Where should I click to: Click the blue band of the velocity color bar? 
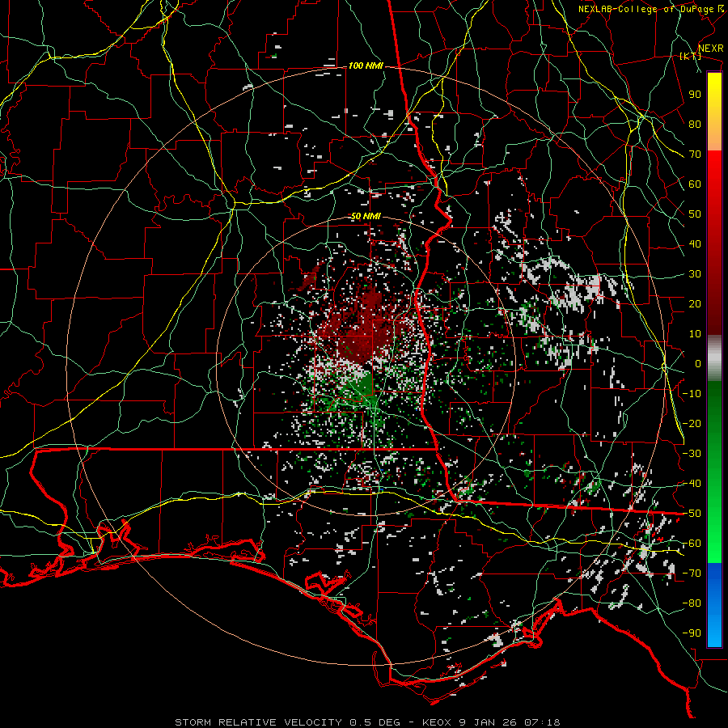[x=714, y=604]
